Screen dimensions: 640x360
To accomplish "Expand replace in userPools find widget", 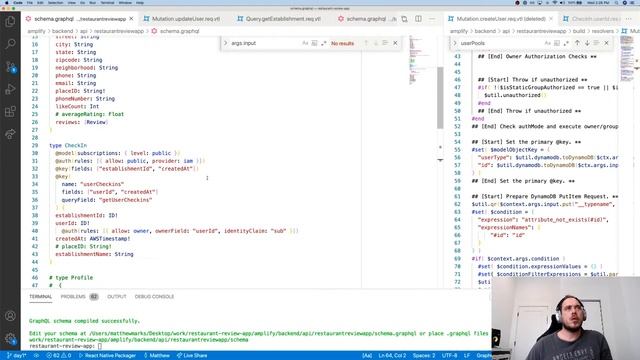I will pyautogui.click(x=455, y=43).
